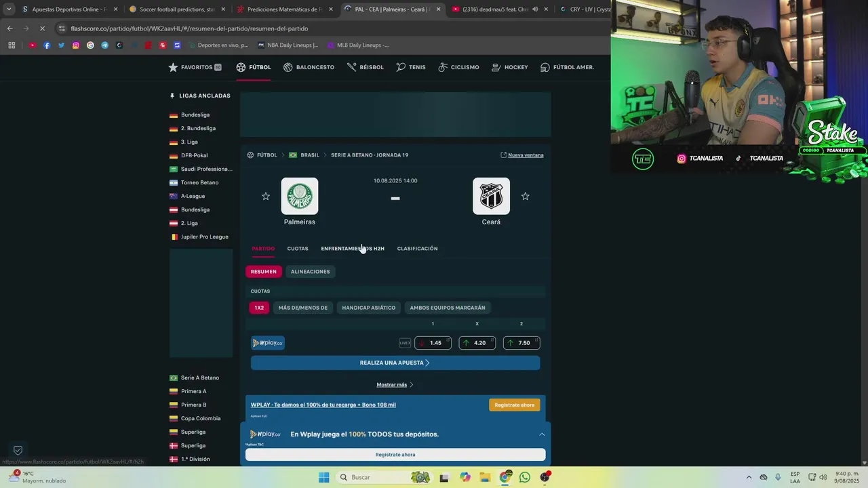Select the Resumen sub-tab
Image resolution: width=868 pixels, height=488 pixels.
(264, 272)
